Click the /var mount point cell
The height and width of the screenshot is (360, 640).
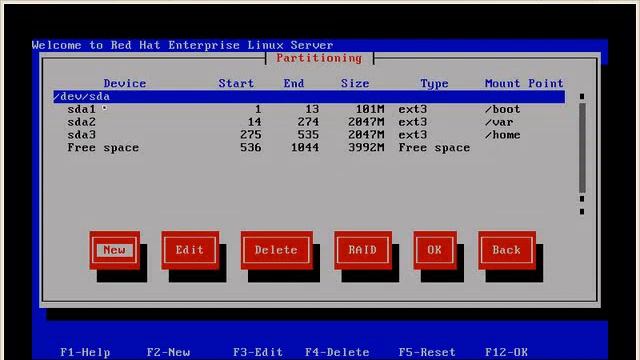pos(499,122)
